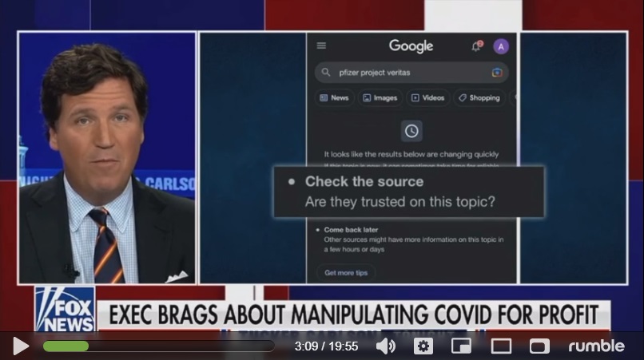Screen dimensions: 644x360
Task: Open Google Lens camera search icon
Action: pos(497,73)
